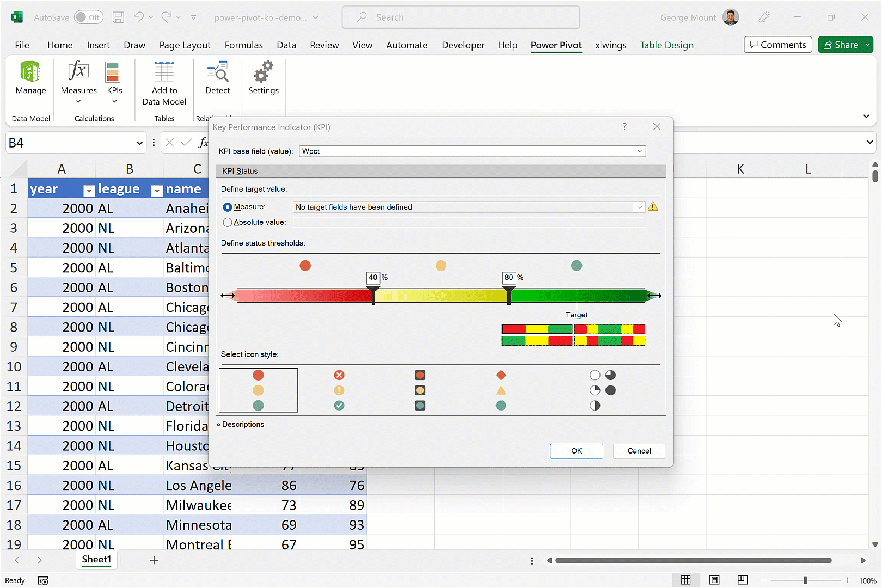Select the check mark icon style set

(339, 390)
